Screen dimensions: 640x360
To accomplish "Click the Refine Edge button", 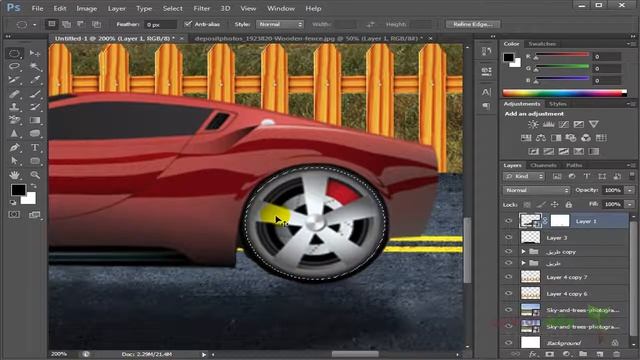I will point(473,24).
